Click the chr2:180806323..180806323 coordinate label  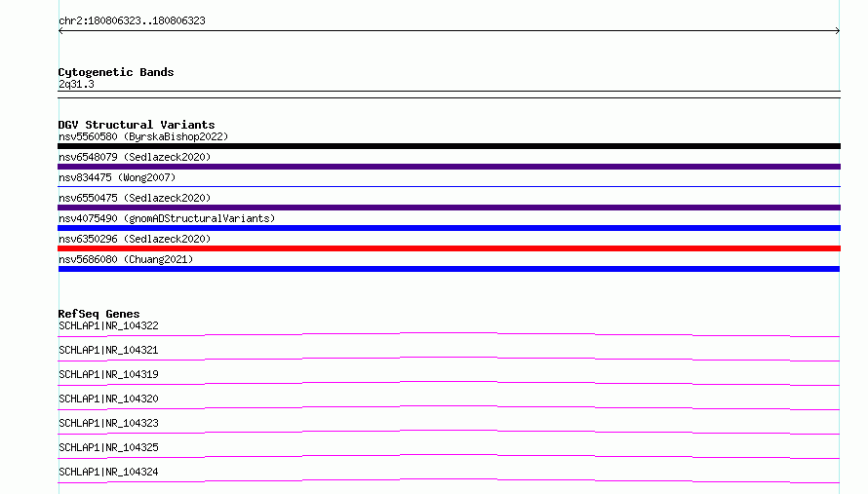132,20
